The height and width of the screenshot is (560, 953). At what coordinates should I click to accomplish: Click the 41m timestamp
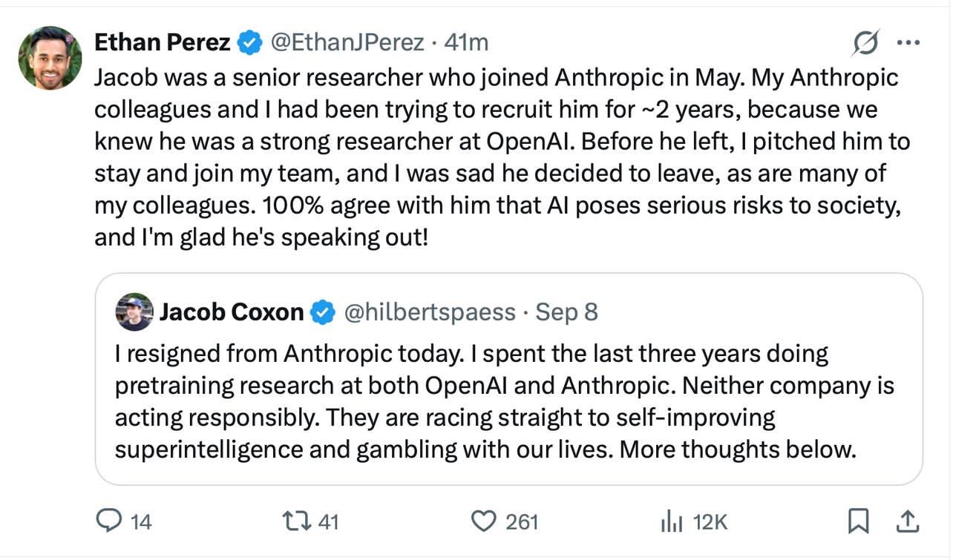(x=466, y=43)
